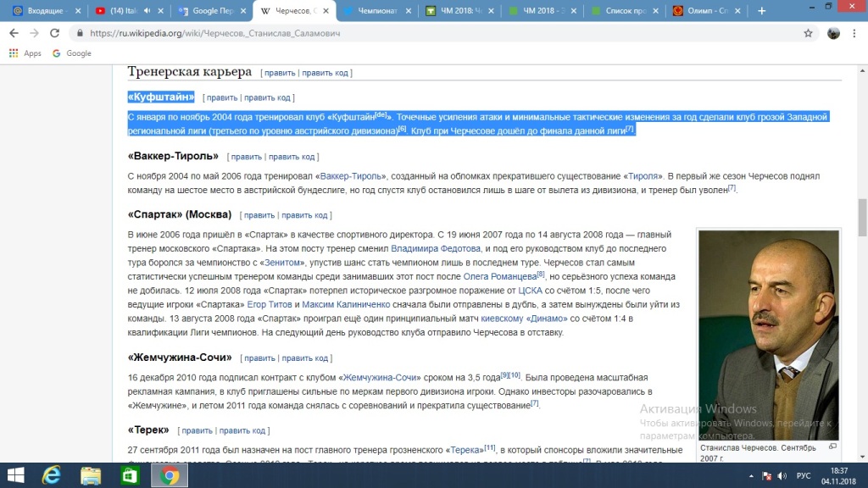Go back to the previous page
Screen dimensions: 868x488
tap(14, 33)
